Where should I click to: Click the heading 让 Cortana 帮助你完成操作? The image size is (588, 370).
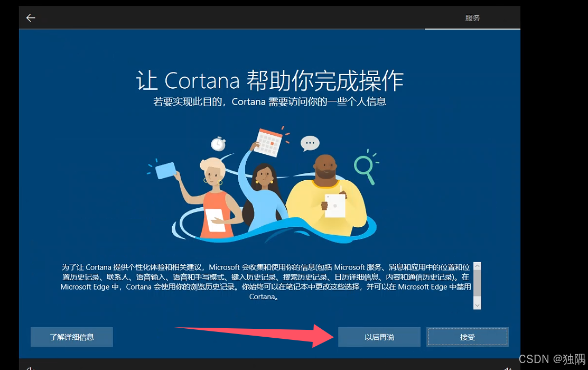click(269, 80)
